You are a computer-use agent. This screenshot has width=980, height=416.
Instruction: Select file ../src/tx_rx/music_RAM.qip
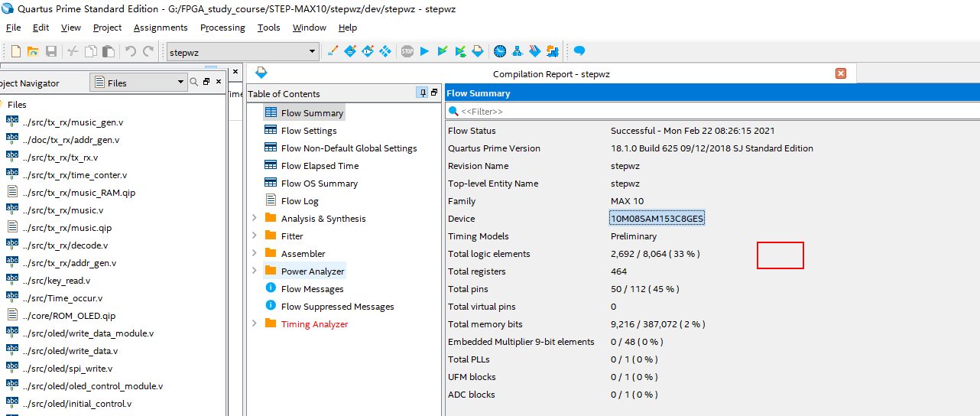(79, 192)
